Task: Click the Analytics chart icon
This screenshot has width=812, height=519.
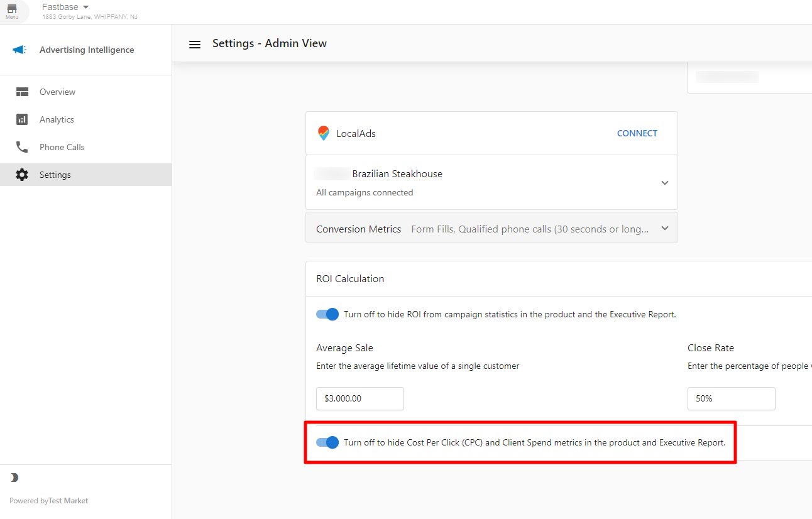Action: (22, 119)
